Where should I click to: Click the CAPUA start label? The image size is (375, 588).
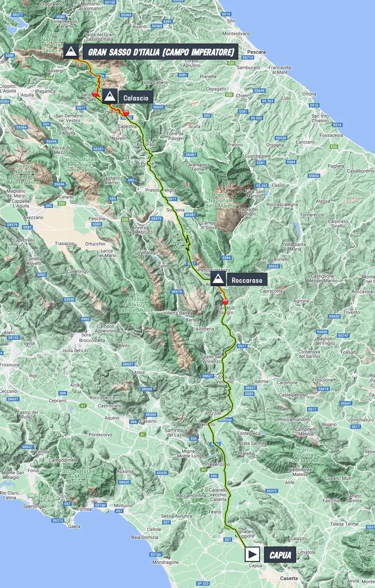coord(280,555)
